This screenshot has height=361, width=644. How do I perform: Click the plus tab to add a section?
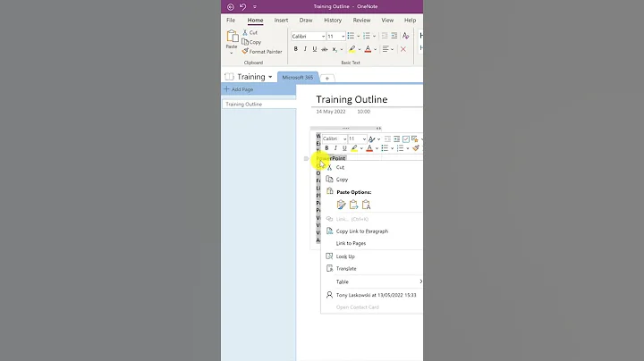click(327, 78)
